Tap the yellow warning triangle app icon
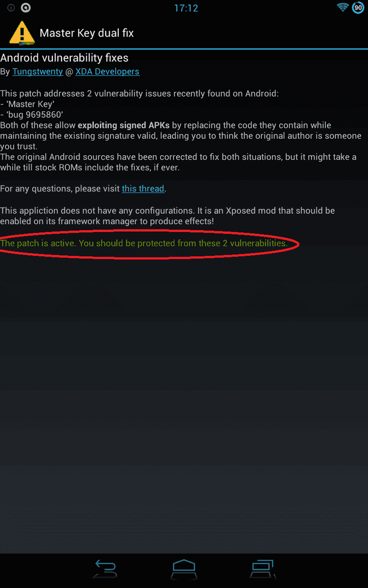This screenshot has width=368, height=588. point(22,33)
